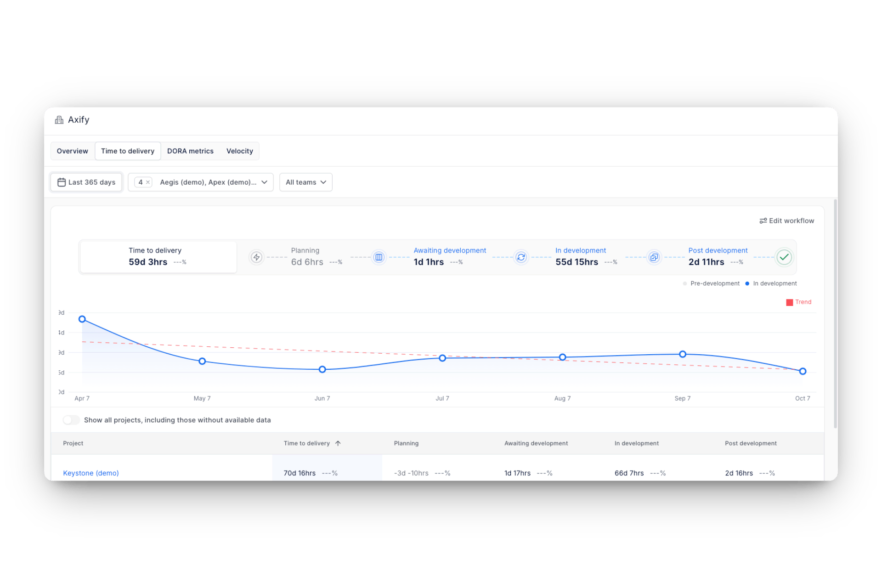Open the Velocity tab
This screenshot has width=882, height=588.
[x=239, y=151]
